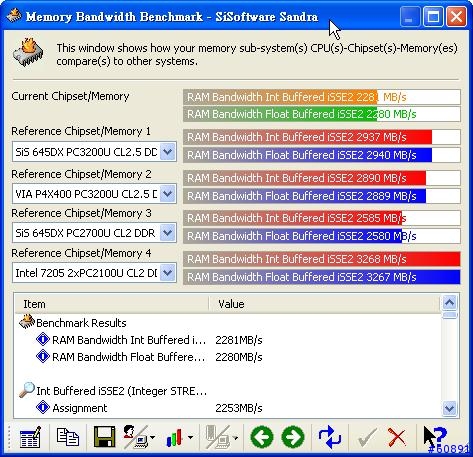Viewport: 473px width, 457px height.
Task: Click the 2280MB/s value cell
Action: 239,357
